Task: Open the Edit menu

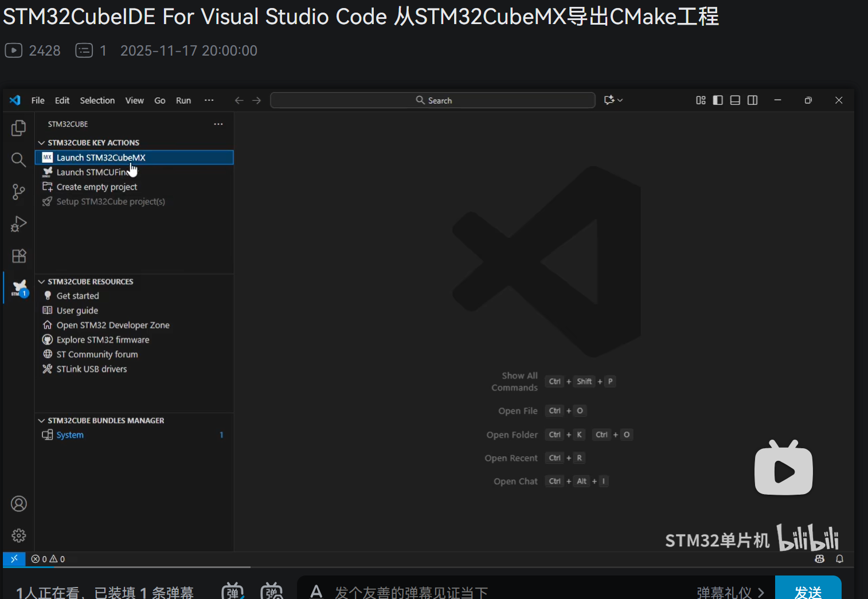Action: pos(62,100)
